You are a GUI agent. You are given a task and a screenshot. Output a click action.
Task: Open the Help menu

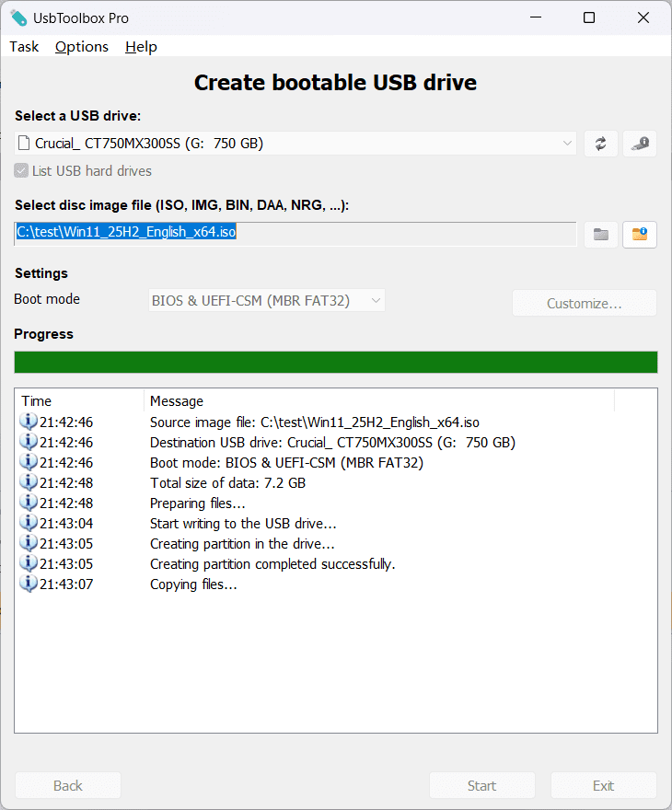pos(141,47)
